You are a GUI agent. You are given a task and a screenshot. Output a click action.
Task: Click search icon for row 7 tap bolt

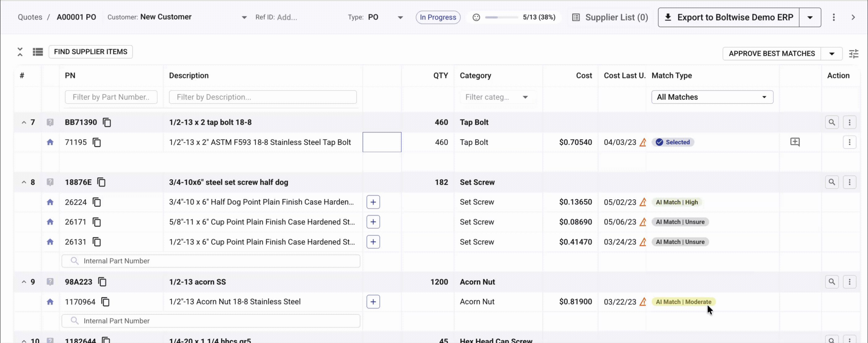tap(832, 122)
